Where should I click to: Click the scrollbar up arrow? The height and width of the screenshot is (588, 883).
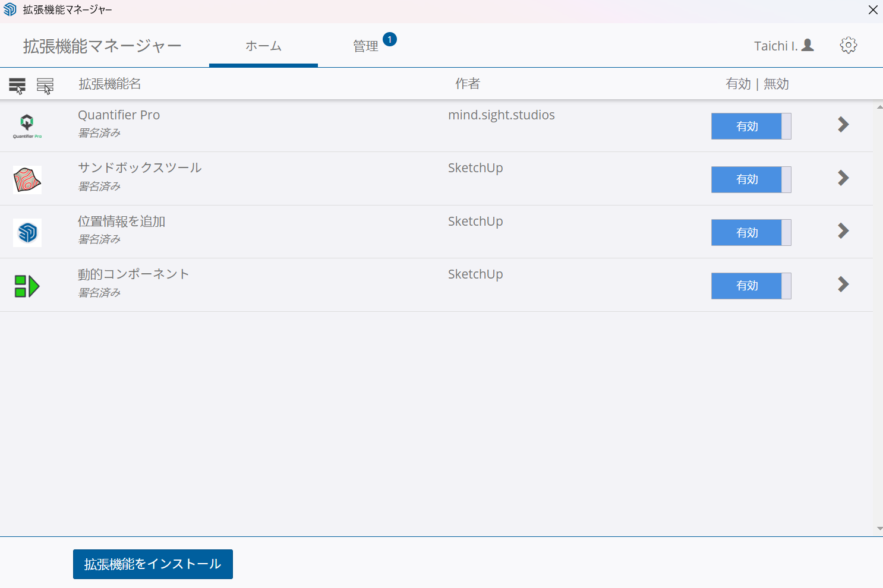tap(879, 108)
